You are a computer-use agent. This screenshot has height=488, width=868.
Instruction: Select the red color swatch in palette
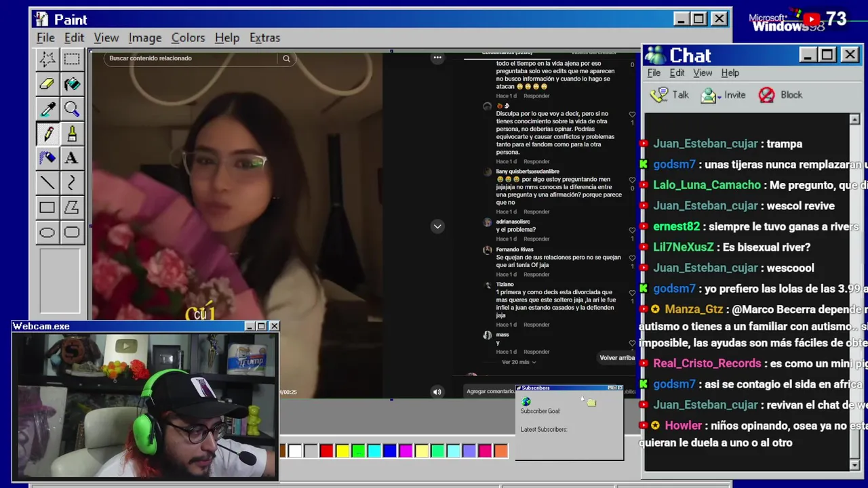[326, 451]
